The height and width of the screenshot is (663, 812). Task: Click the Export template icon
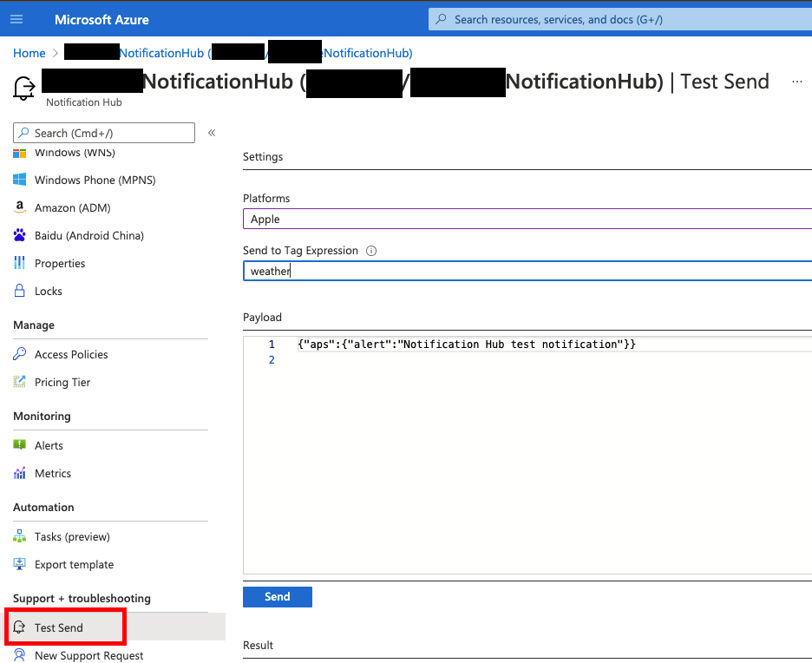click(19, 564)
